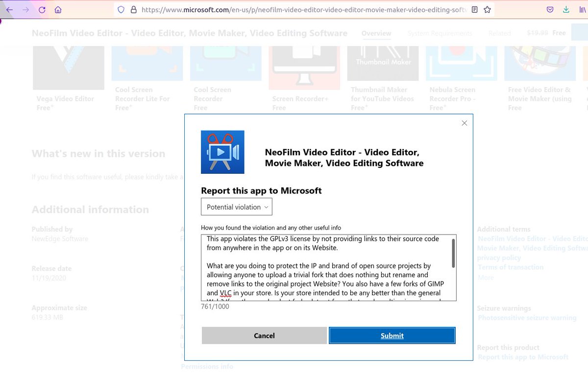The width and height of the screenshot is (588, 377).
Task: Go back with the browser back arrow
Action: coord(9,9)
